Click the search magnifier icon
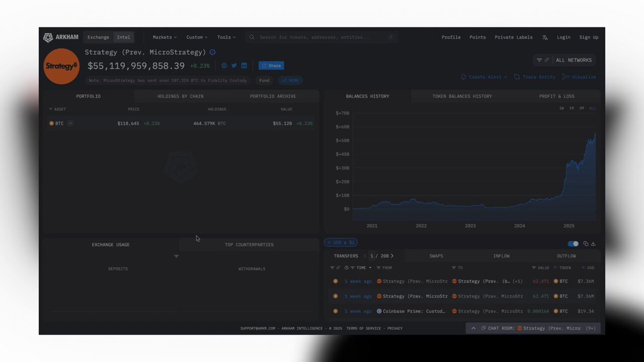The image size is (644, 362). (252, 38)
